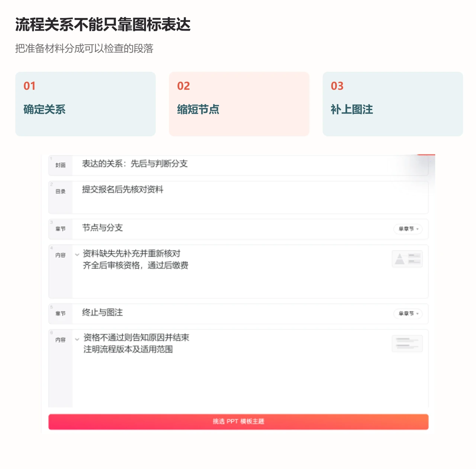Collapse the chevron beside 资格不通过则告知原因并结束
The image size is (476, 469).
(77, 339)
